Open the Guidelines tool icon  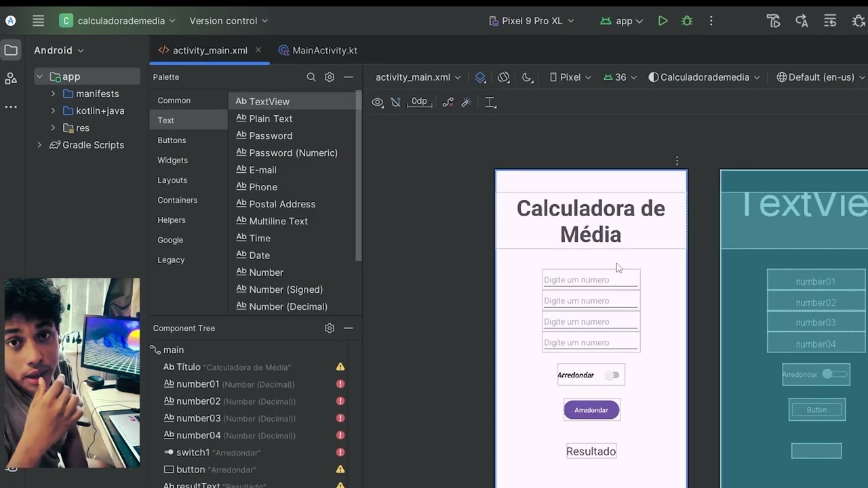click(x=491, y=102)
